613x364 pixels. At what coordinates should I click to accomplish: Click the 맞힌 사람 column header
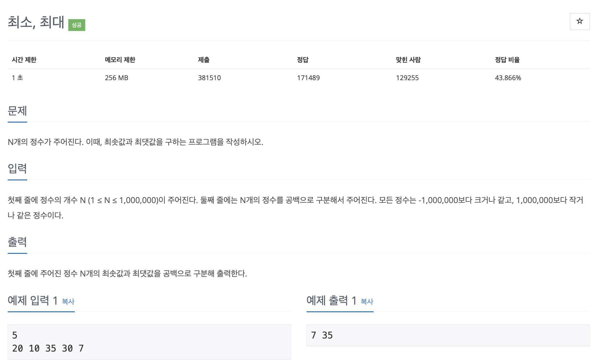tap(408, 60)
